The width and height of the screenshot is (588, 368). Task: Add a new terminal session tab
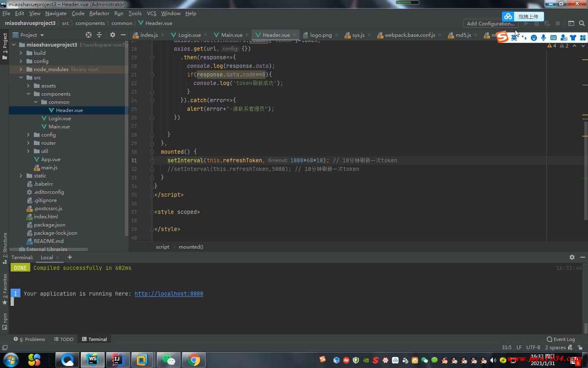click(70, 257)
